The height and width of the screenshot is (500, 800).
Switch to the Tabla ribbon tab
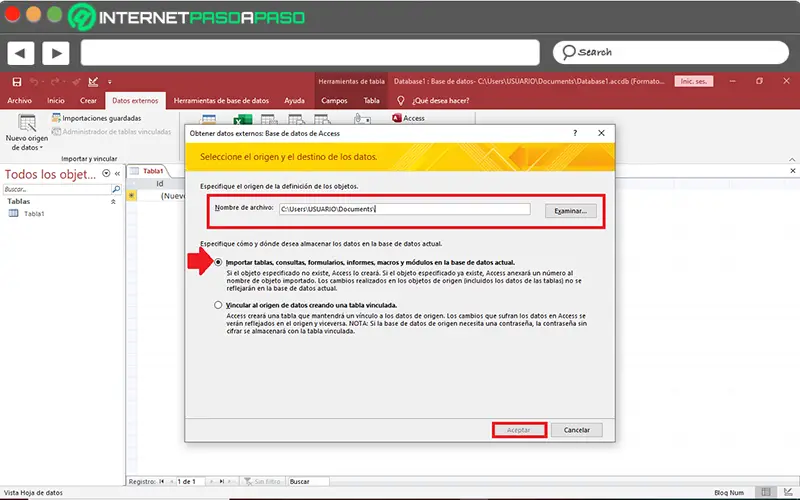(371, 101)
